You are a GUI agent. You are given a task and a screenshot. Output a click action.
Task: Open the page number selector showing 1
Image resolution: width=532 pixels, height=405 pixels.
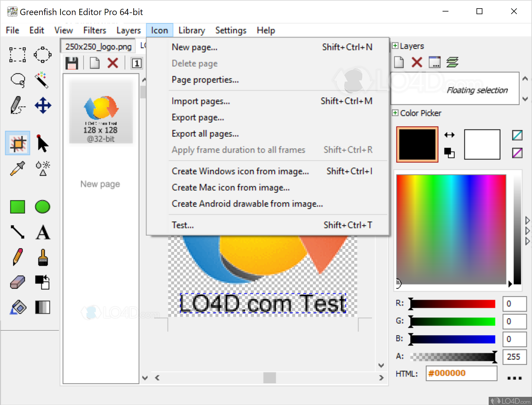(x=136, y=63)
